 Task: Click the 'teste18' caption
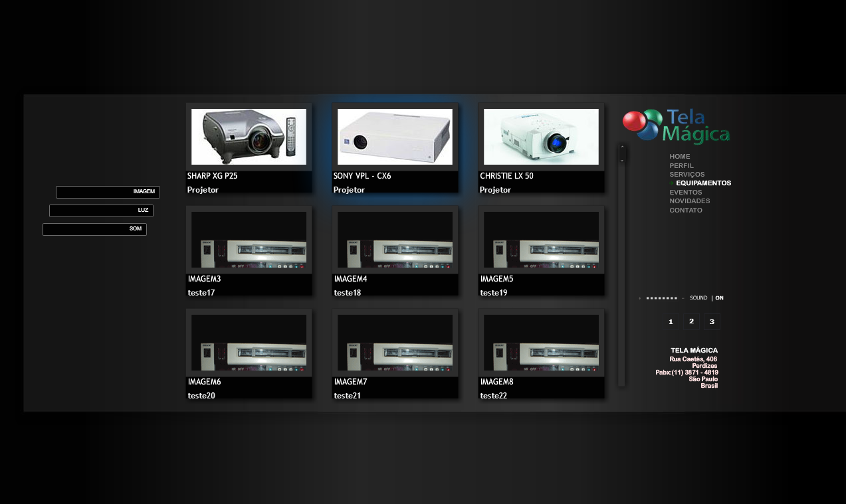[x=348, y=293]
